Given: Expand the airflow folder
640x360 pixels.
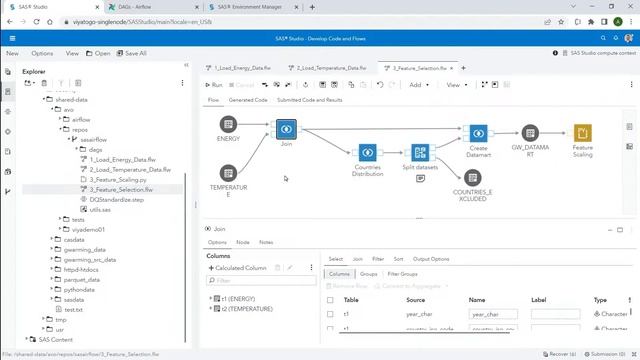Looking at the screenshot, I should 60,119.
